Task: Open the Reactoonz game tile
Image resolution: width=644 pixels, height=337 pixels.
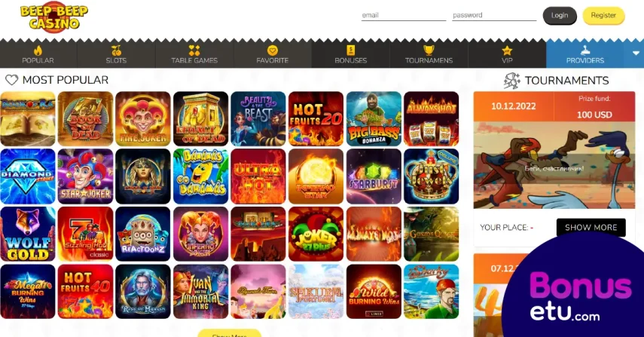Action: coord(143,234)
